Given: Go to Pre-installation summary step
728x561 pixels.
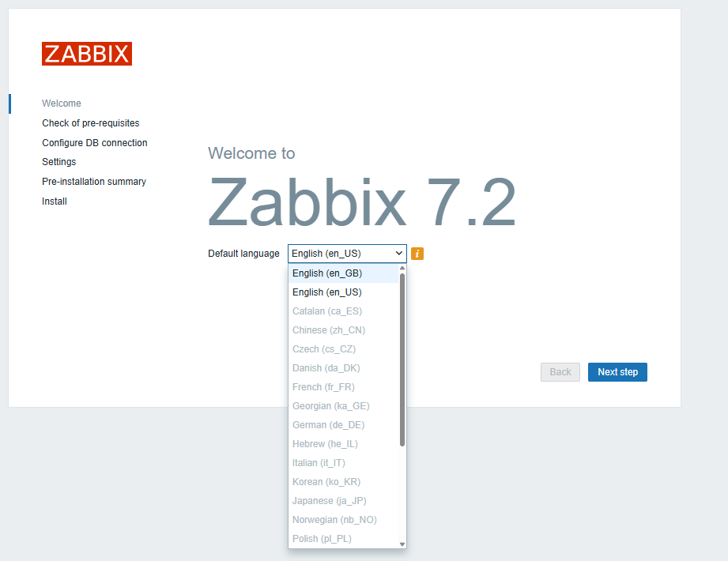Looking at the screenshot, I should click(94, 182).
